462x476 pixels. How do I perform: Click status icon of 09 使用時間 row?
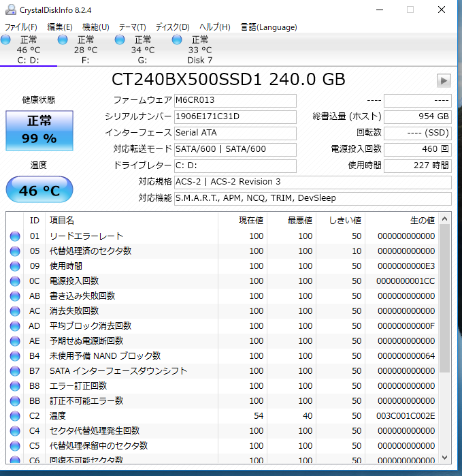pos(15,266)
